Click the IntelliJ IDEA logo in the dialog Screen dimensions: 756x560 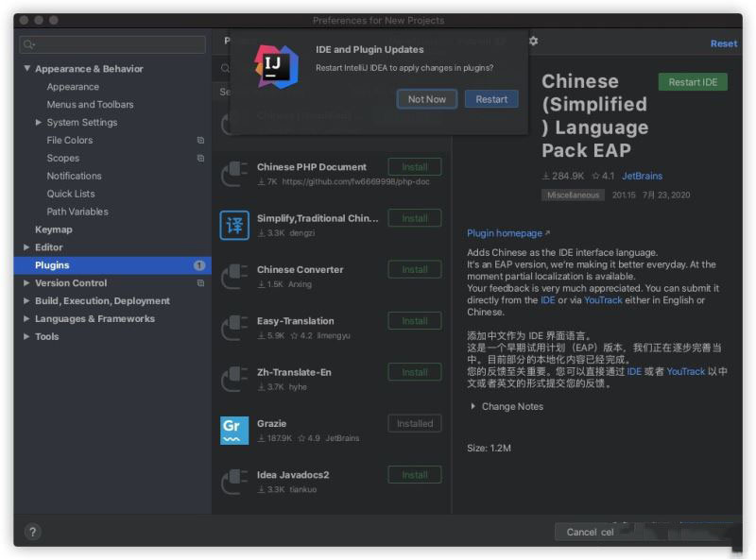(x=276, y=66)
